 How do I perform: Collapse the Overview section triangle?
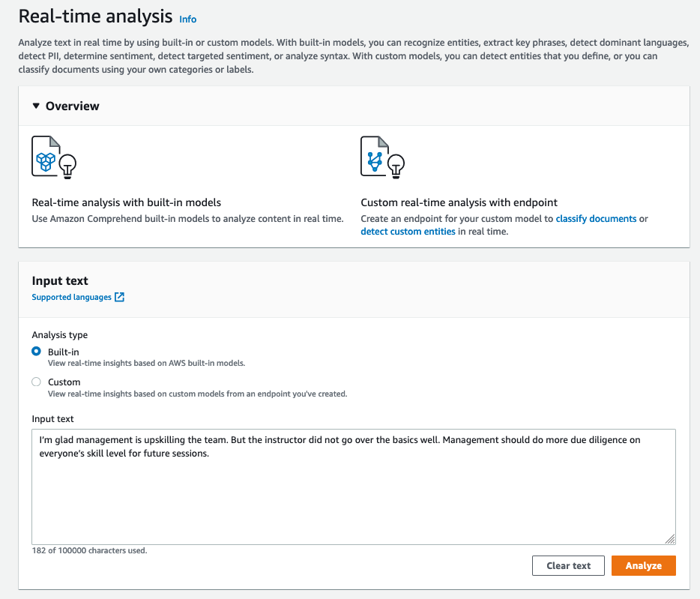click(36, 106)
